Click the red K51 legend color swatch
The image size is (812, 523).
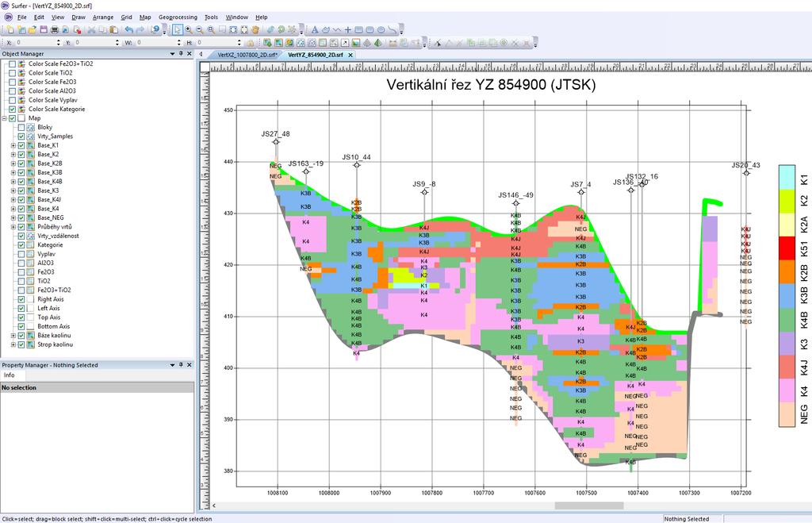tap(787, 248)
